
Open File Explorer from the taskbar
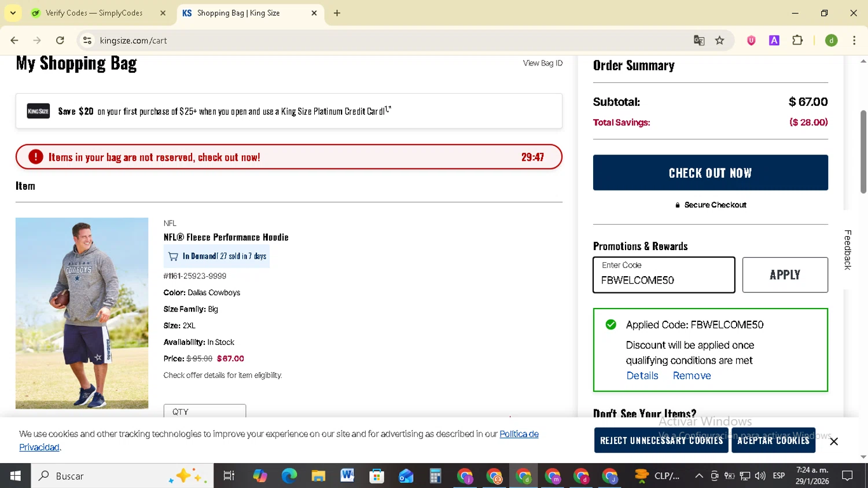tap(318, 476)
